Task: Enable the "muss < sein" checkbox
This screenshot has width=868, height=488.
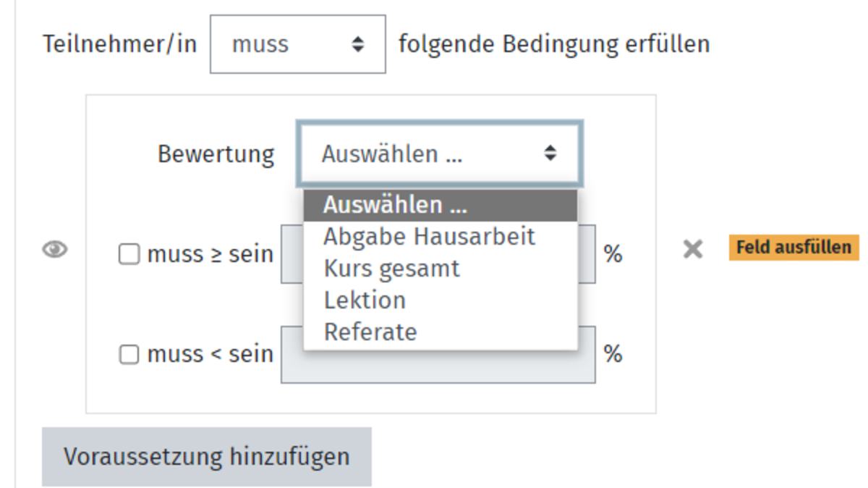Action: (x=129, y=355)
